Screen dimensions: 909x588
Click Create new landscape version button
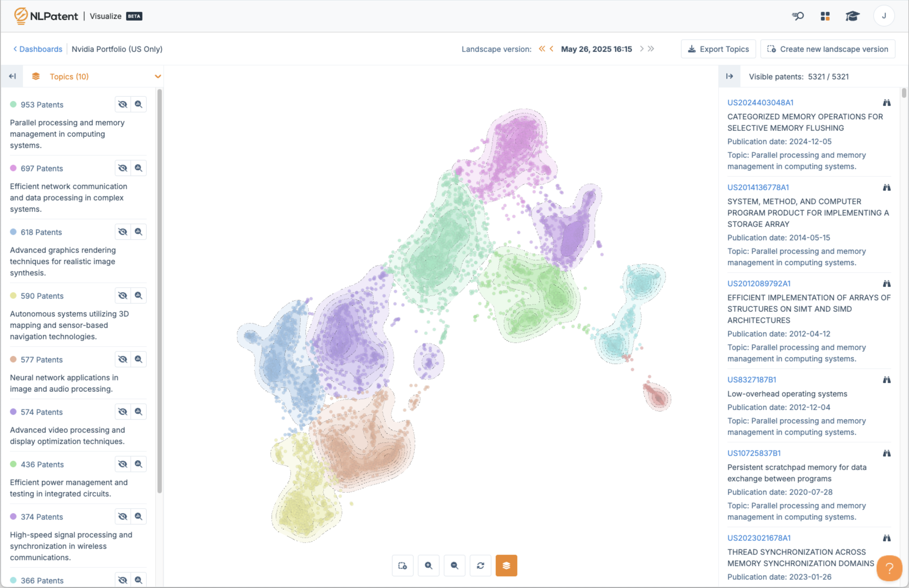point(827,49)
